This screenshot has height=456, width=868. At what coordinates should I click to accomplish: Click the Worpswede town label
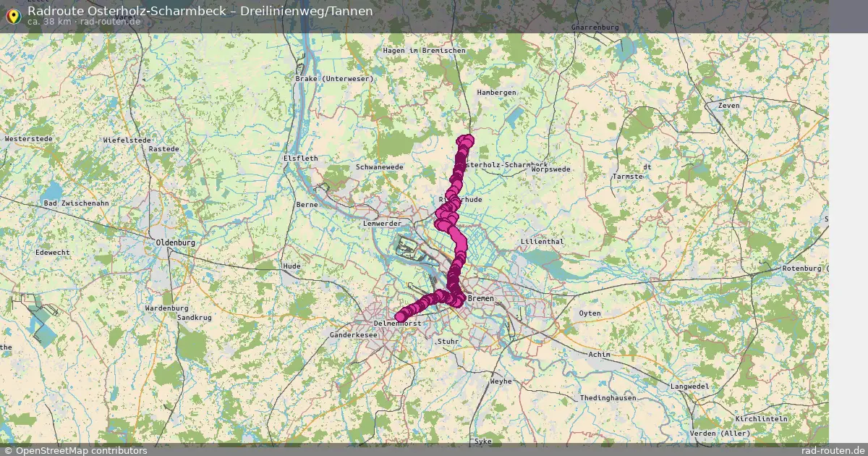click(550, 169)
